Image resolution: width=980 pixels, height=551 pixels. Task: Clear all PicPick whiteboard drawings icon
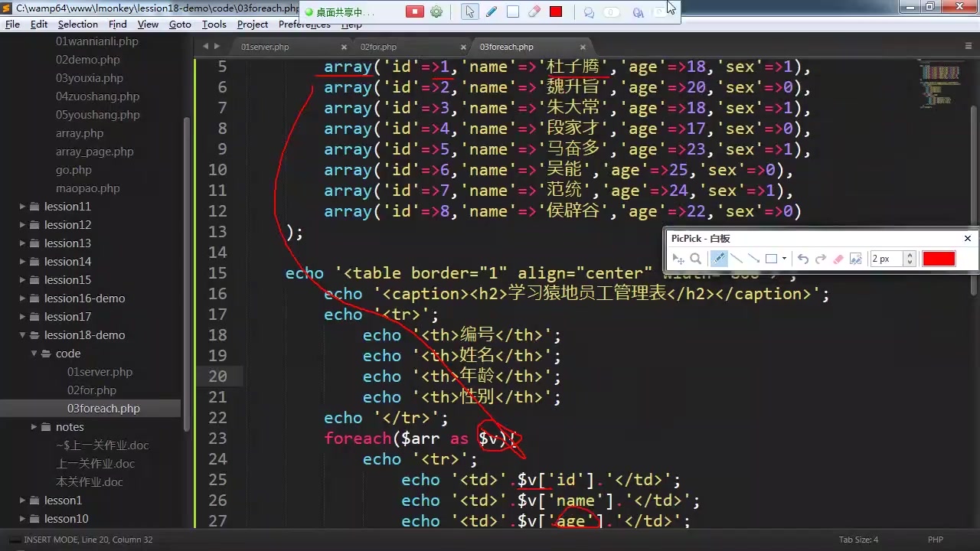click(856, 259)
